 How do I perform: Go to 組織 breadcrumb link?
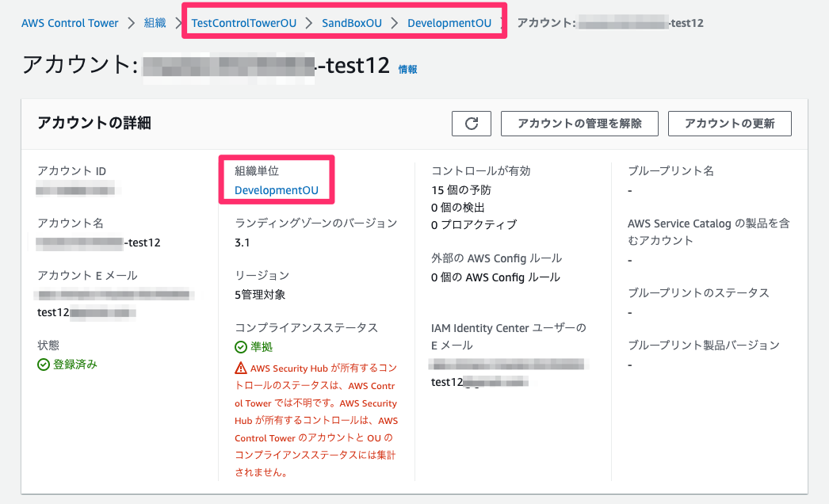(155, 23)
